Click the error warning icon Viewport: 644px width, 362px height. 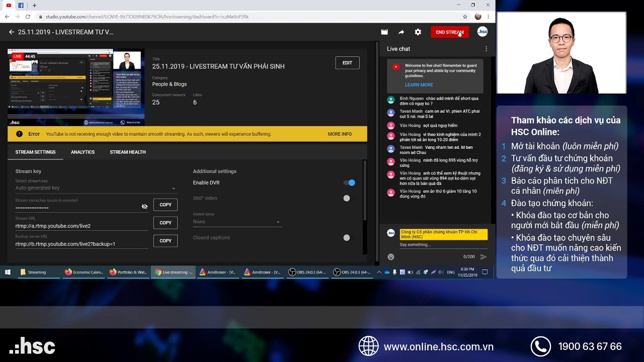pyautogui.click(x=19, y=134)
